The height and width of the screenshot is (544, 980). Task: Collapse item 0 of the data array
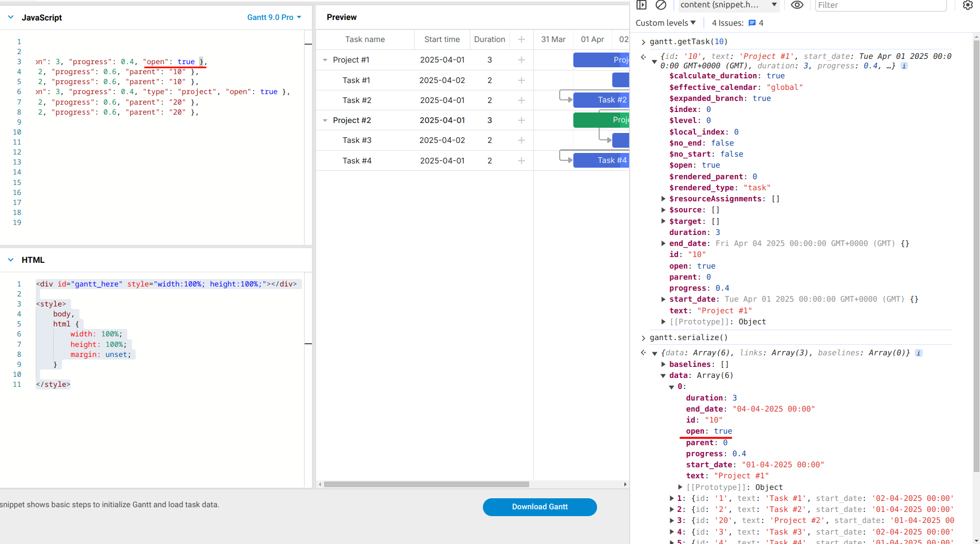[x=672, y=387]
